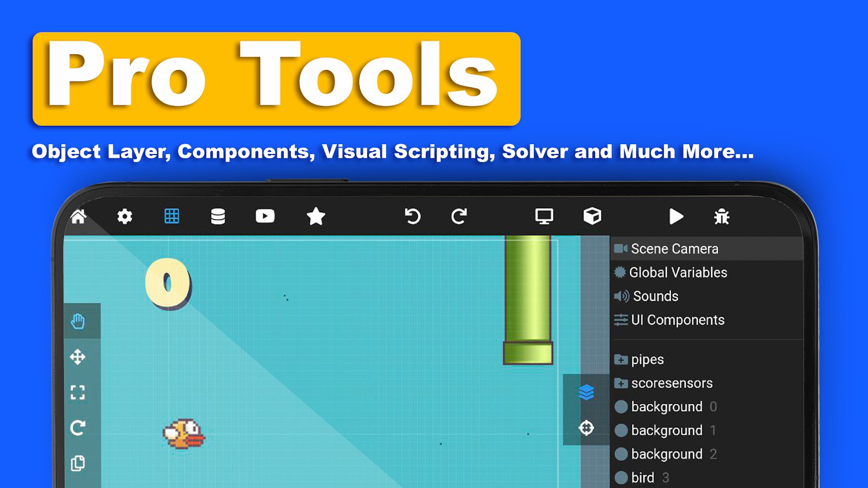Play the game scene
The image size is (868, 488).
(x=676, y=216)
